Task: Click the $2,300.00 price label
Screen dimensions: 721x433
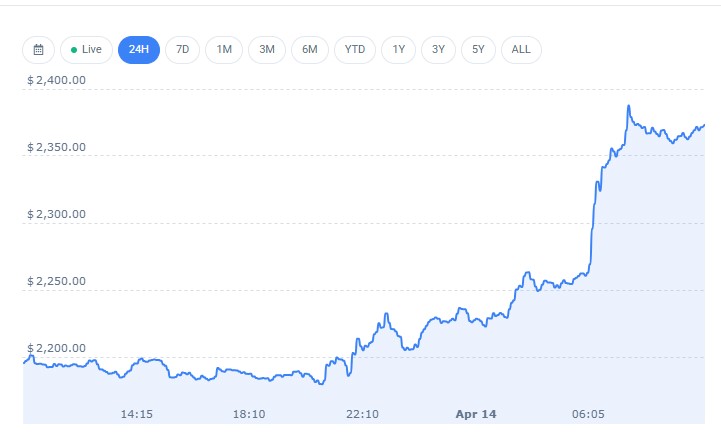Action: (56, 214)
